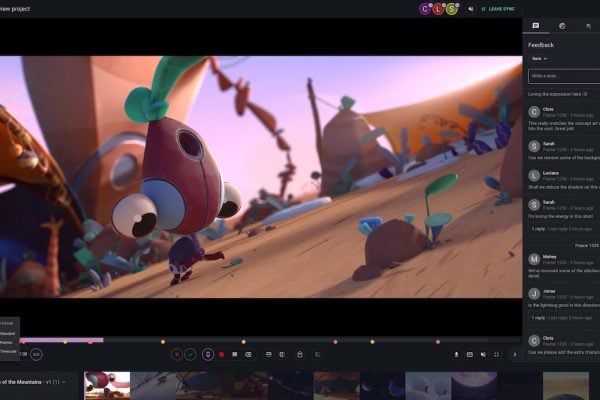Viewport: 600px width, 400px height.
Task: Toggle the mute icon beside Leave Sync
Action: pos(471,9)
